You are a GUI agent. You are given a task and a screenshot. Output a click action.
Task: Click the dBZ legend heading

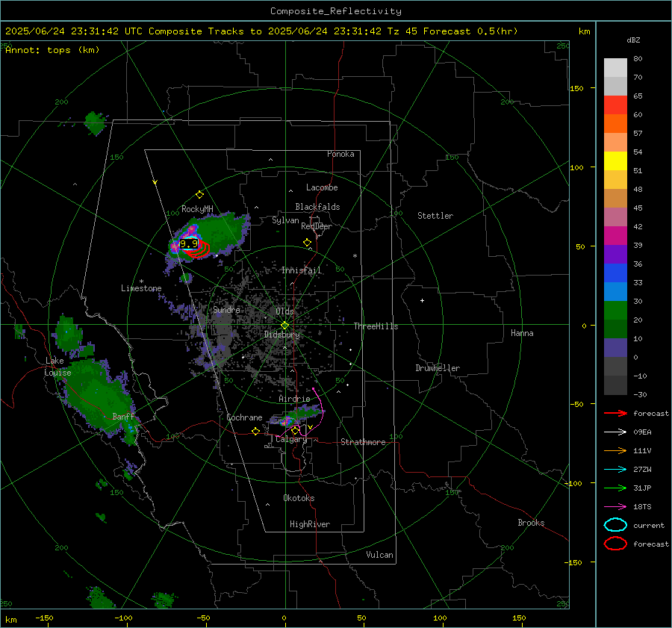(x=633, y=40)
